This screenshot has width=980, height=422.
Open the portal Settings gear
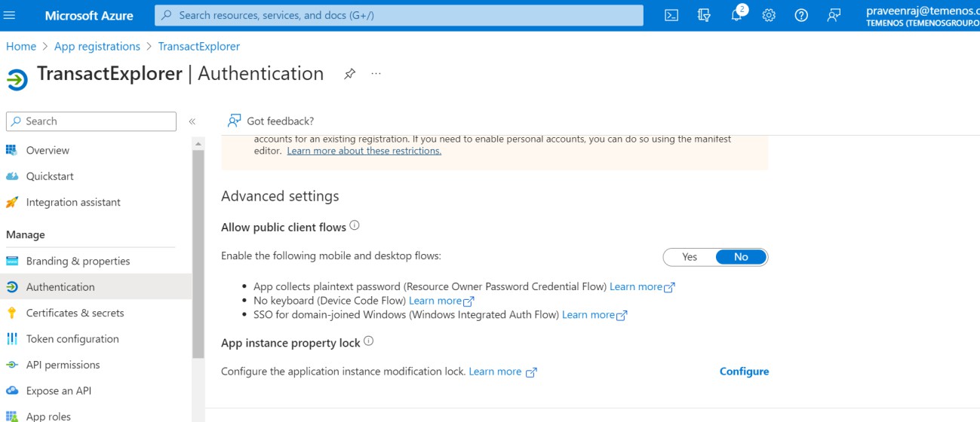(x=769, y=15)
